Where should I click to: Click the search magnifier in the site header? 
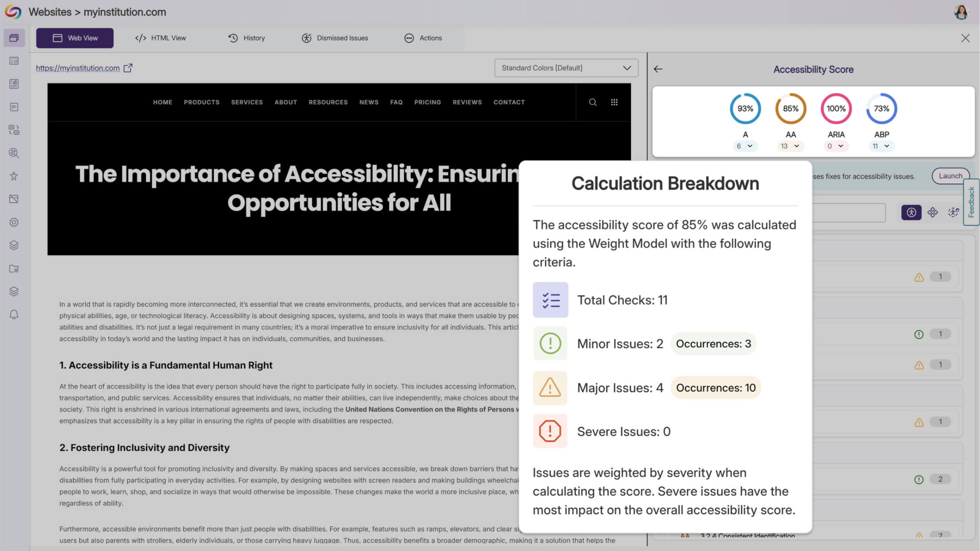click(x=592, y=102)
